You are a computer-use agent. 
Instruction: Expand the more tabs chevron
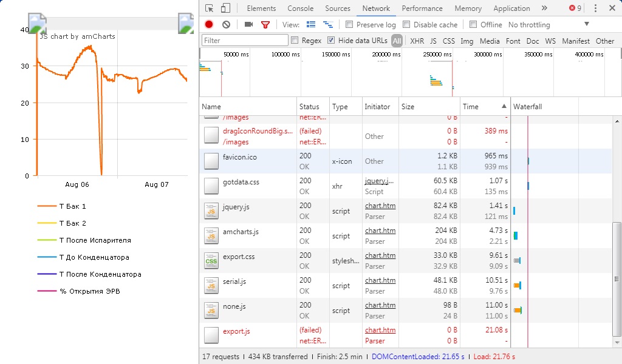coord(544,8)
